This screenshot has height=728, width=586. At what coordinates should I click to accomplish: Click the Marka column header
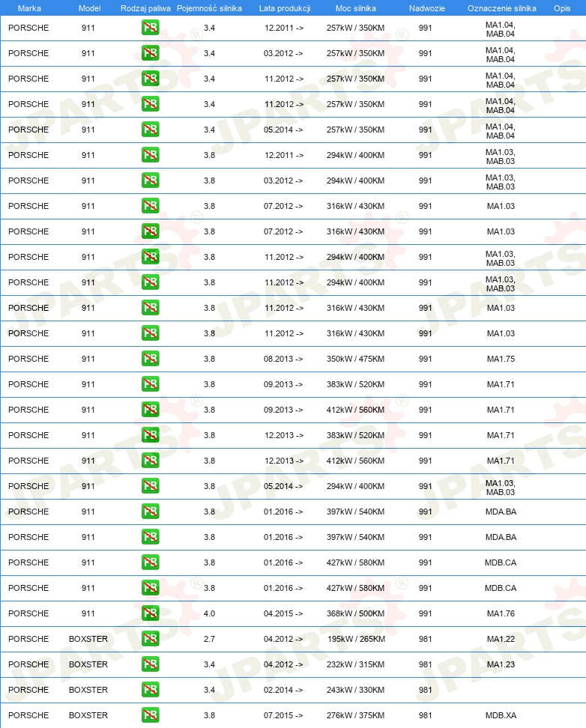(29, 8)
